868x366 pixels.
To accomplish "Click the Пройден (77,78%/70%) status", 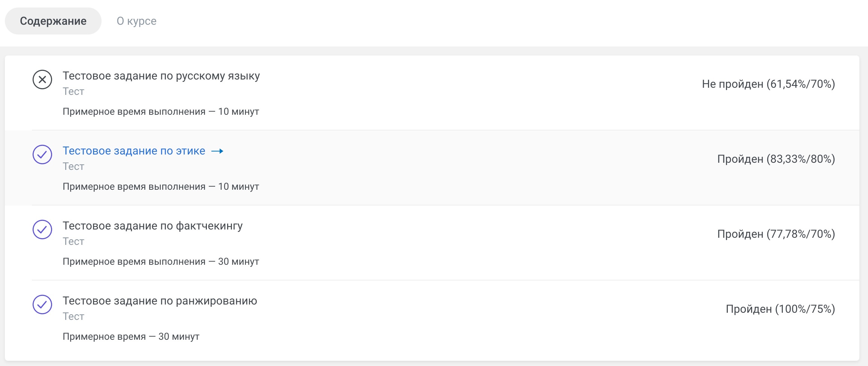I will [x=776, y=234].
